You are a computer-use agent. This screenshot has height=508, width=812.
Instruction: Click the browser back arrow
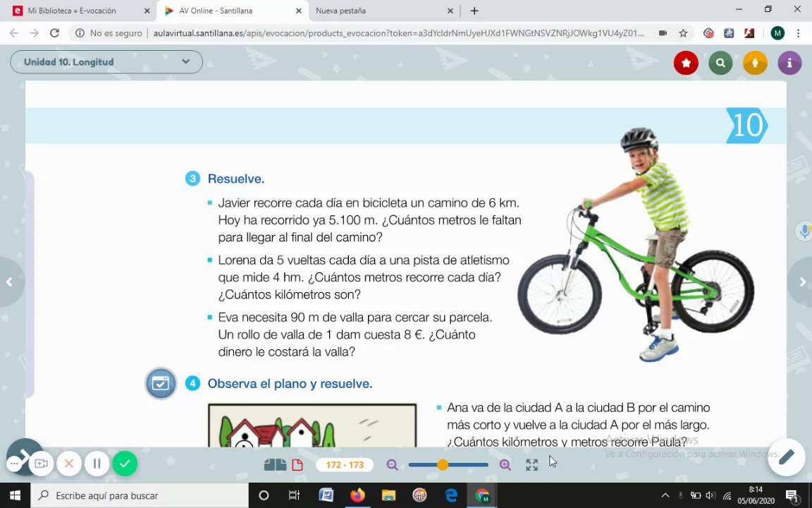pos(14,33)
